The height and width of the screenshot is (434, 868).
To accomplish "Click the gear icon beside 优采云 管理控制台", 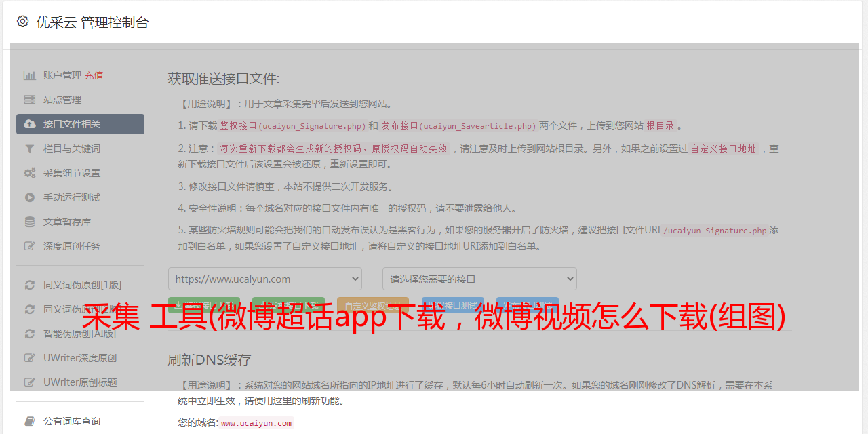I will 22,22.
